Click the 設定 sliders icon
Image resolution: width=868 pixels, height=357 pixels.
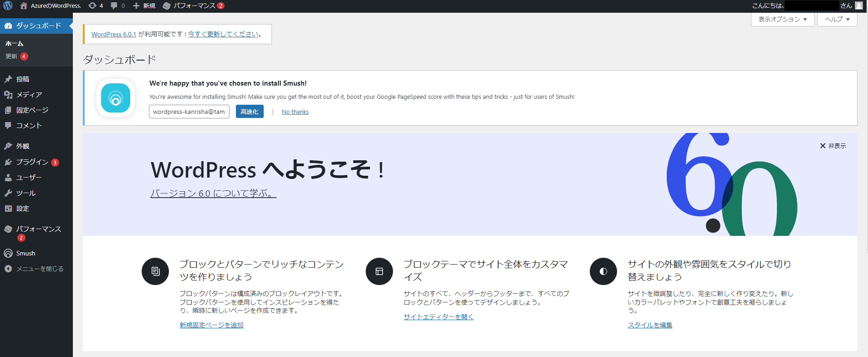[8, 209]
